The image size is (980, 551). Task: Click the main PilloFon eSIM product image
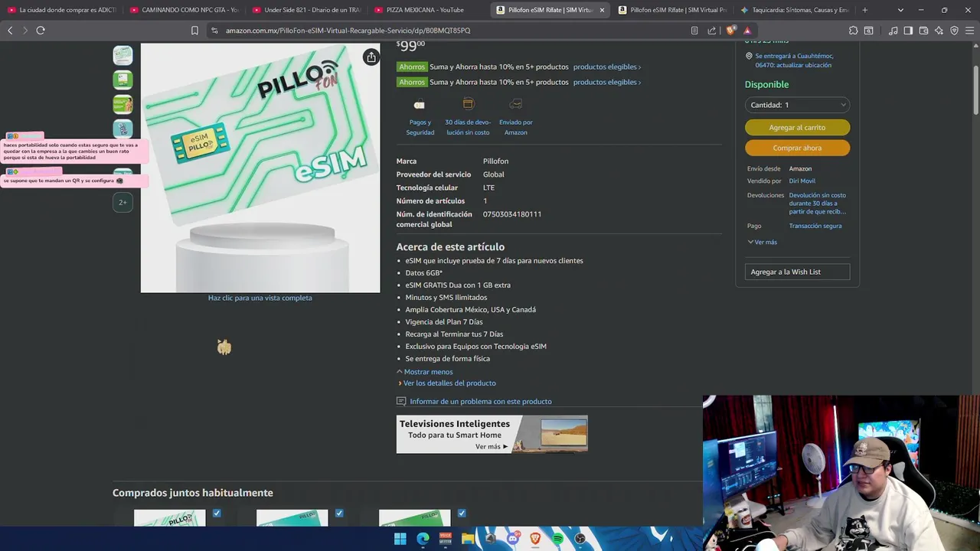coord(260,168)
